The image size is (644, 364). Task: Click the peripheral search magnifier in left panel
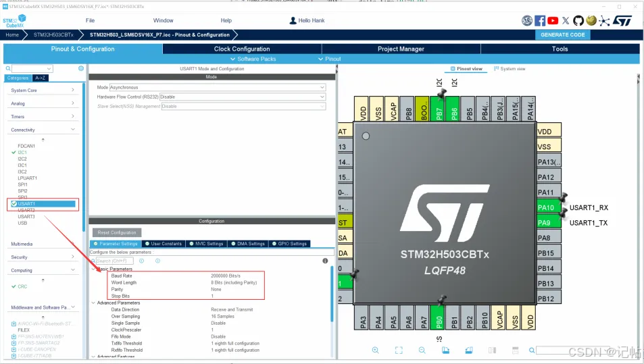(8, 68)
